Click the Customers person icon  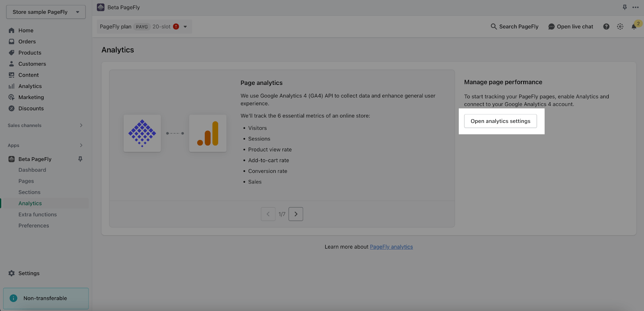12,64
